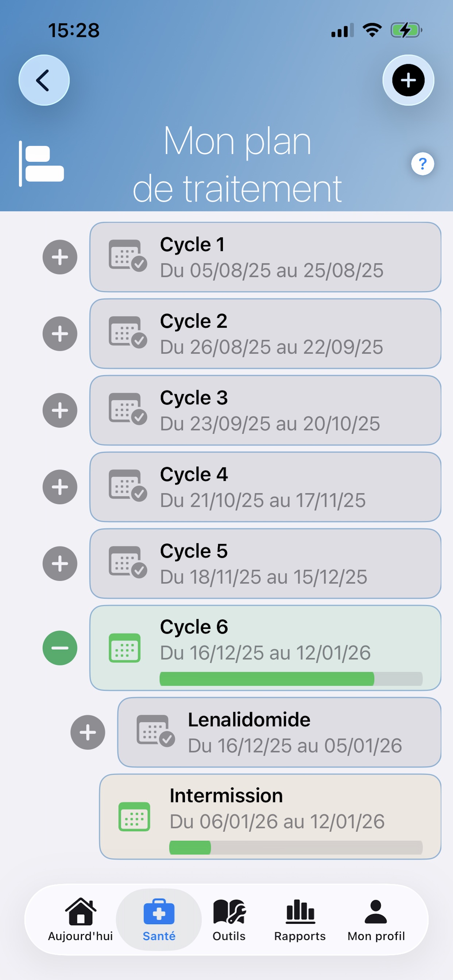Tap the black plus add button
The height and width of the screenshot is (980, 453).
(408, 80)
